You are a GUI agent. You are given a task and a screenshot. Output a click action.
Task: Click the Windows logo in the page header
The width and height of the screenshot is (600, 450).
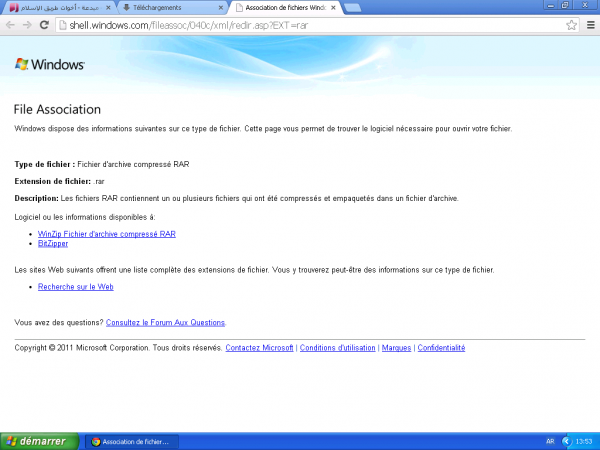tap(50, 64)
